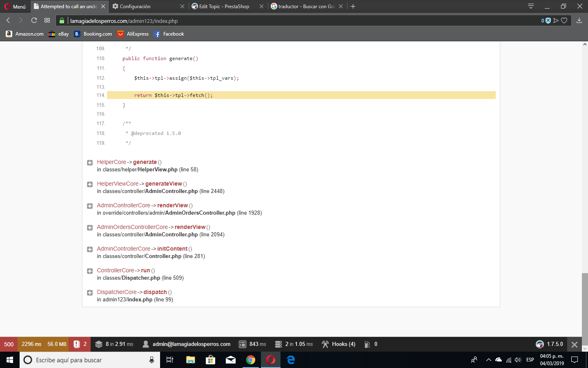Expand the HelperViewCore generateView stack frame
The width and height of the screenshot is (588, 368).
(90, 184)
